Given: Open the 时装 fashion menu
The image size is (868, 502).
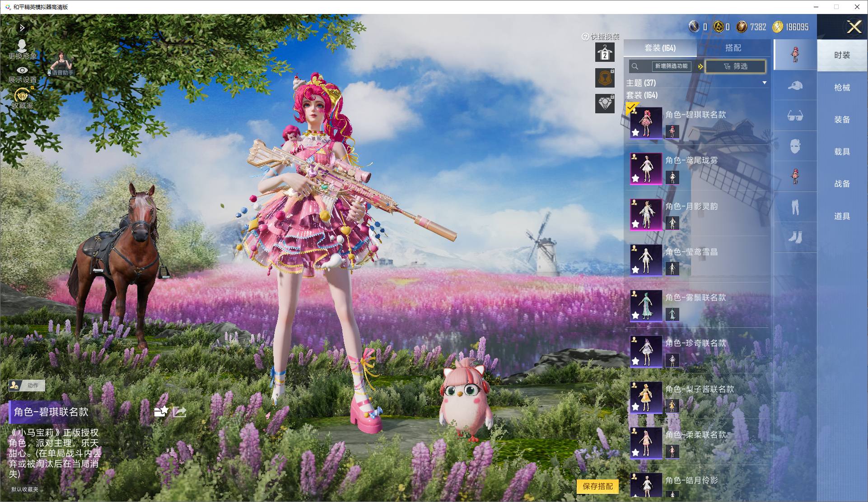Looking at the screenshot, I should [842, 55].
